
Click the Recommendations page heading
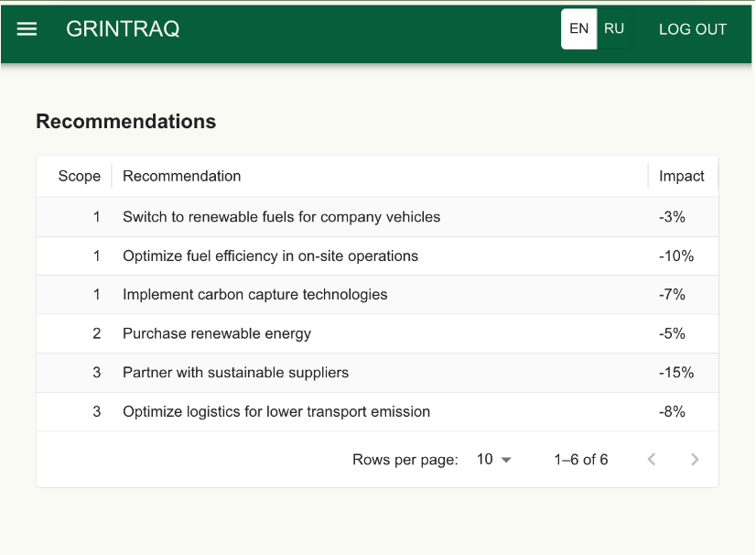[126, 122]
